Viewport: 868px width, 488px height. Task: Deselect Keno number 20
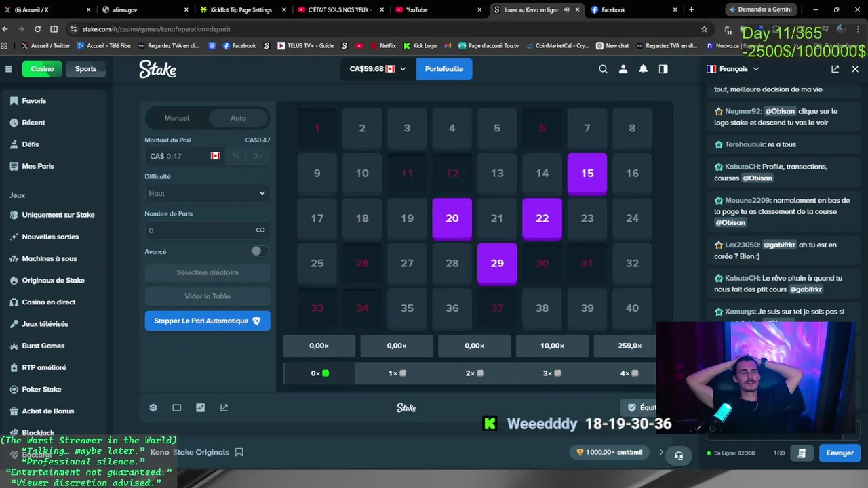click(452, 218)
